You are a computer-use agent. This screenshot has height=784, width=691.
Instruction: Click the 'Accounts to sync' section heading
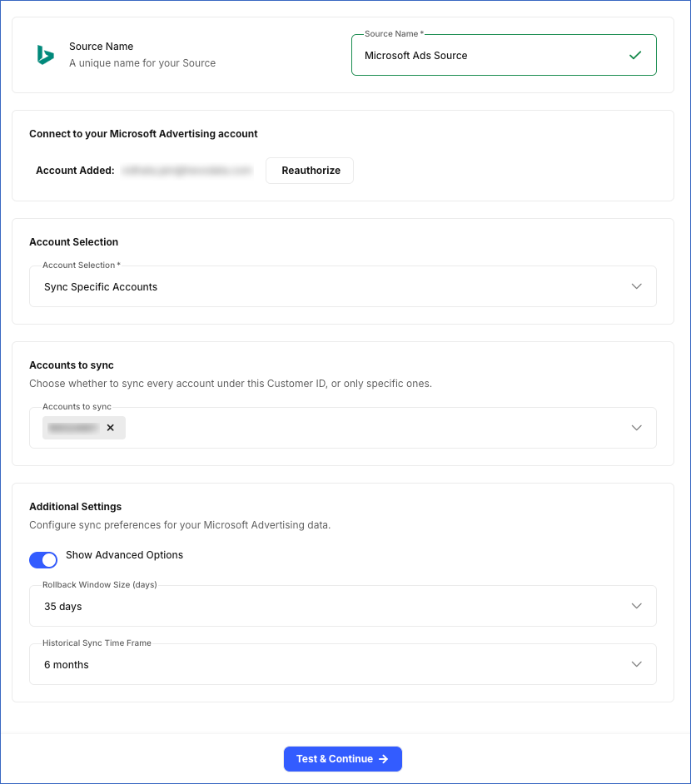(72, 365)
